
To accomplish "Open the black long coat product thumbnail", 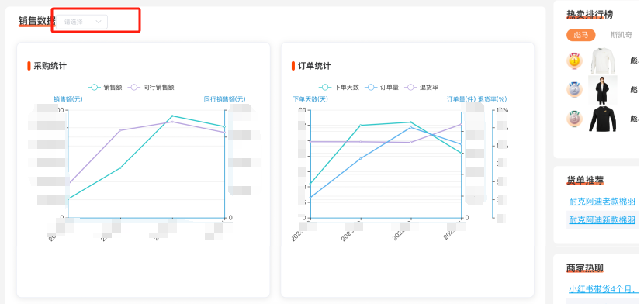I will coord(603,89).
